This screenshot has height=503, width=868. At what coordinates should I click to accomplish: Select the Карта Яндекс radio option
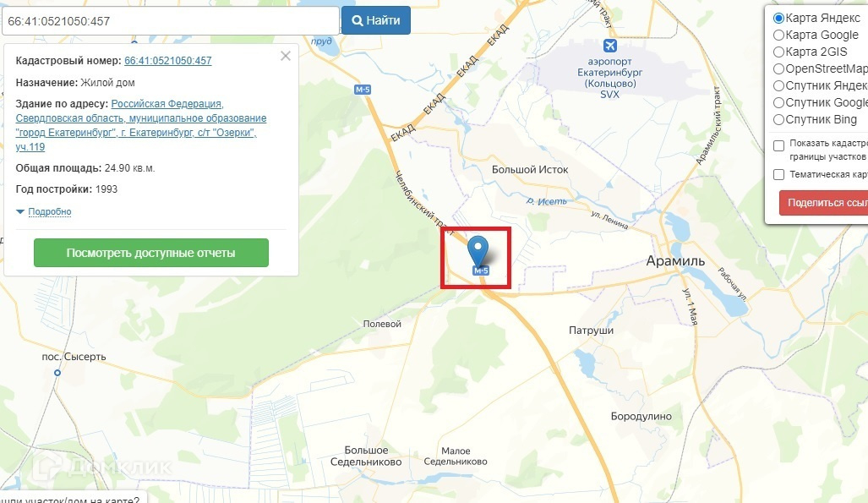point(779,19)
